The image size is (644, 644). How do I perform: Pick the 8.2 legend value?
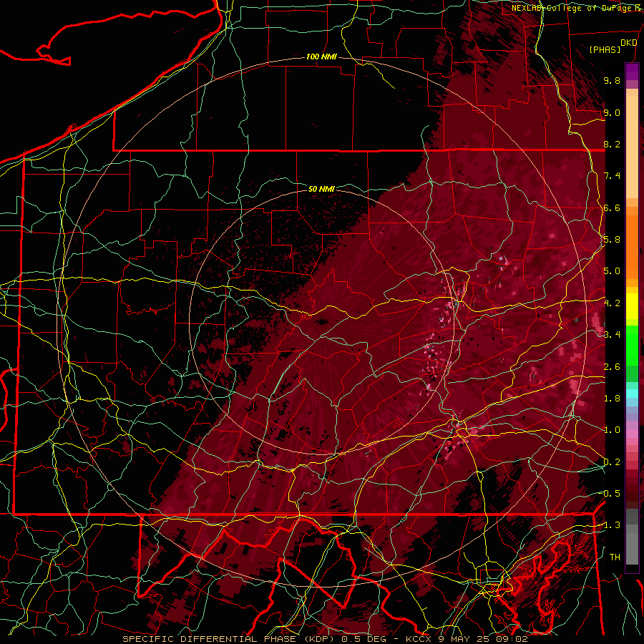[x=612, y=144]
